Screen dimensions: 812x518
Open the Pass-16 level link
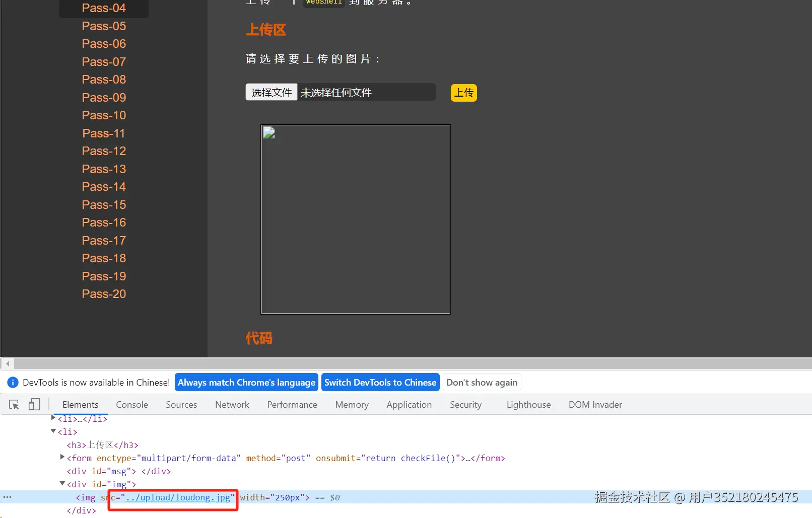(x=104, y=223)
